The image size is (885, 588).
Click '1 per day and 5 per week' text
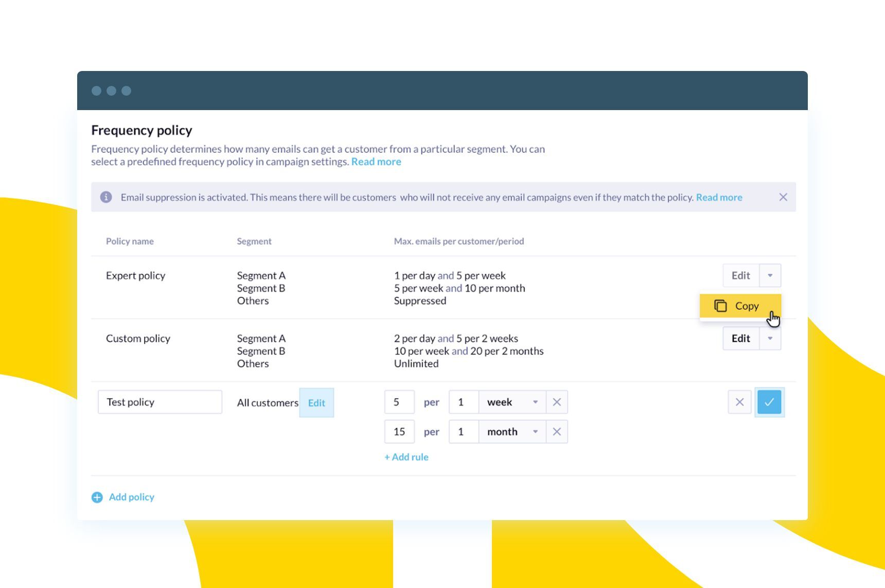point(450,276)
